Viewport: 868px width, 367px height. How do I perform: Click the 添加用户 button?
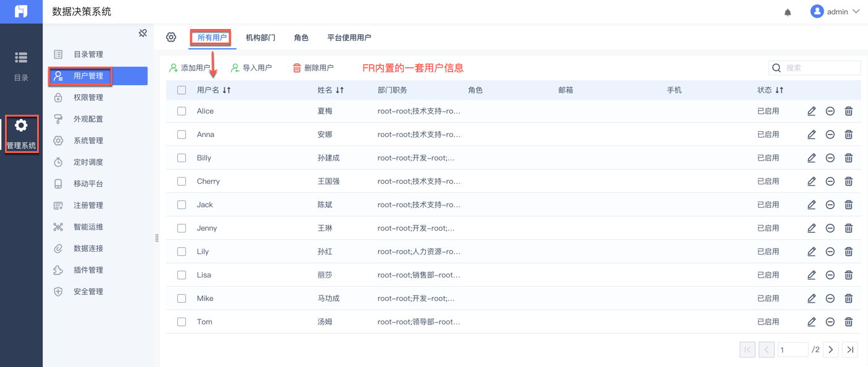click(190, 68)
